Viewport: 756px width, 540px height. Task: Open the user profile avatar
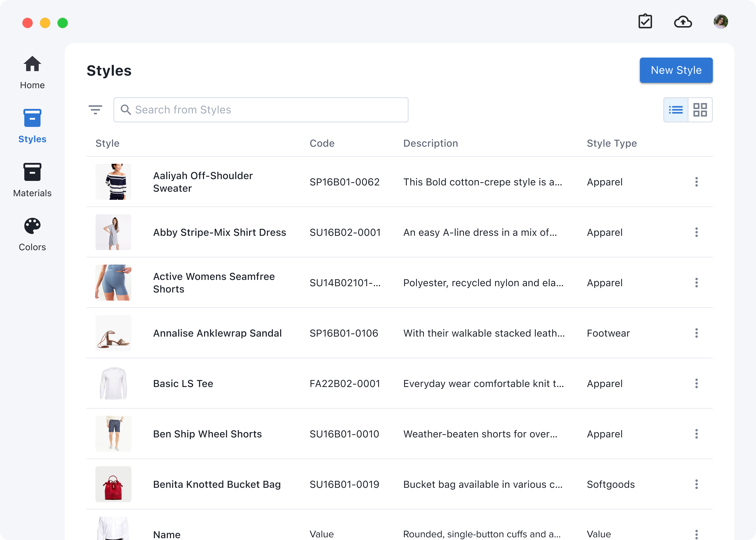pos(720,22)
